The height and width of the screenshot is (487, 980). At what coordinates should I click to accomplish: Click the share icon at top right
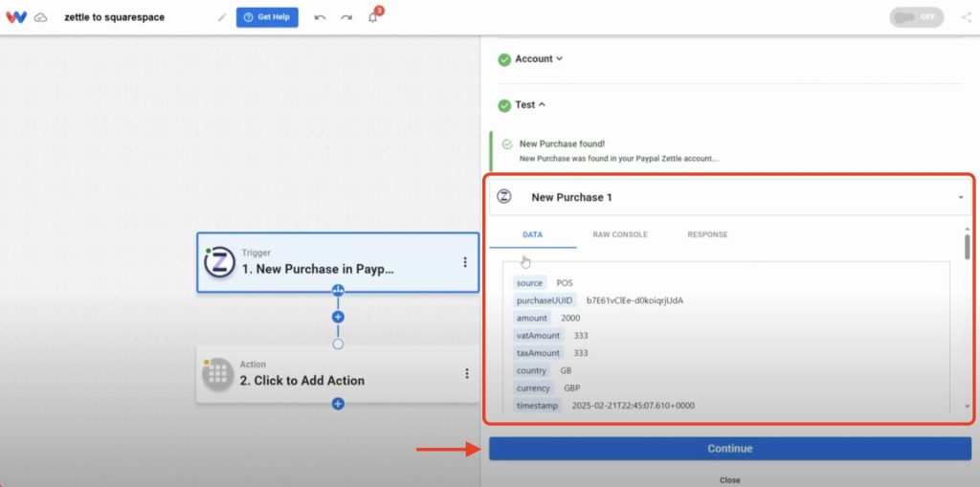tap(967, 17)
